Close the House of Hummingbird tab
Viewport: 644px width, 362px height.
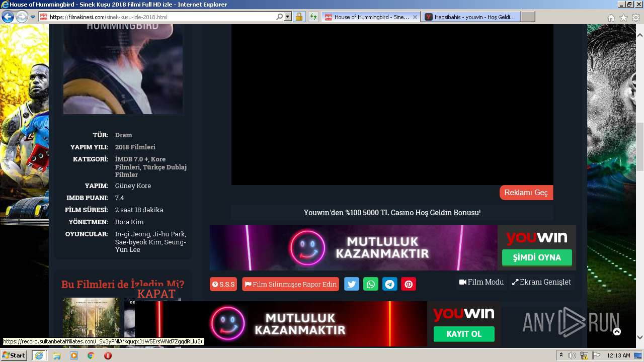[415, 17]
